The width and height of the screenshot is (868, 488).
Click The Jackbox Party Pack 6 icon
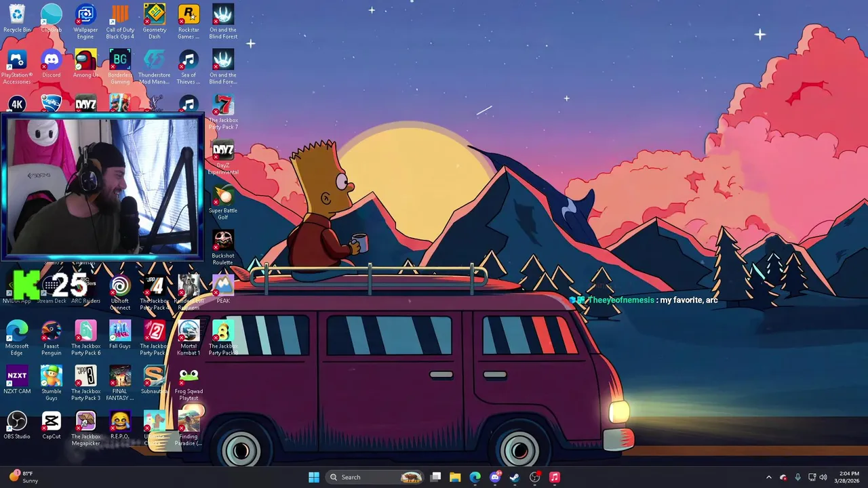[85, 339]
